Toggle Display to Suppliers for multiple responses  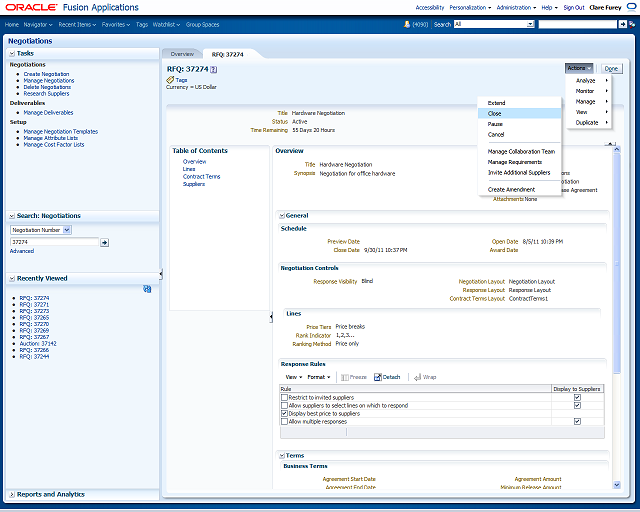[577, 421]
